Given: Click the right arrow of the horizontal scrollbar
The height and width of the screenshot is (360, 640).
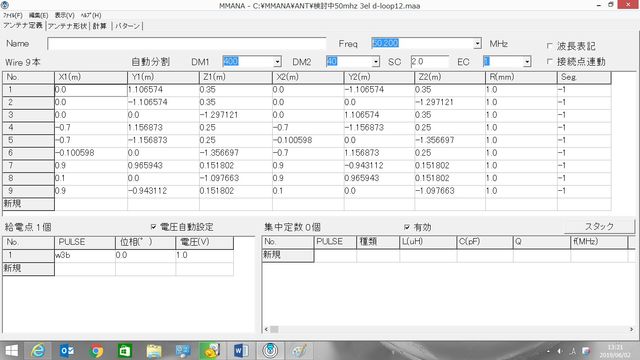Looking at the screenshot, I should click(x=631, y=329).
